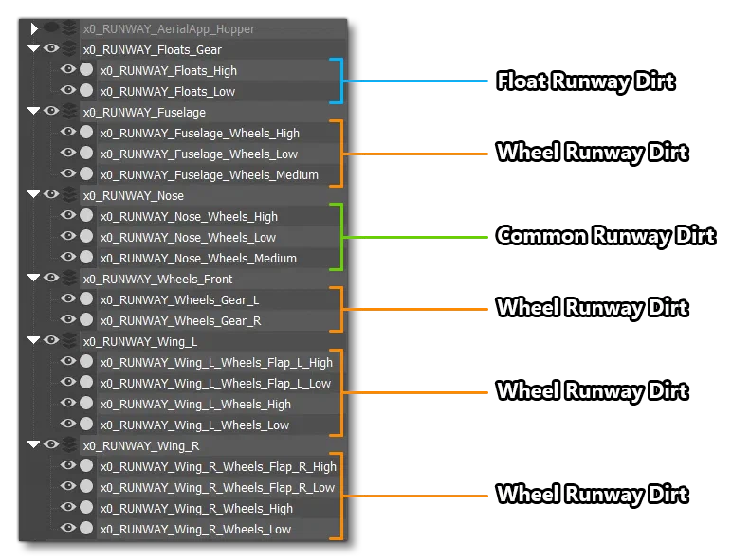Collapse the x0_RUNWAY_Fuselage group

pyautogui.click(x=33, y=111)
